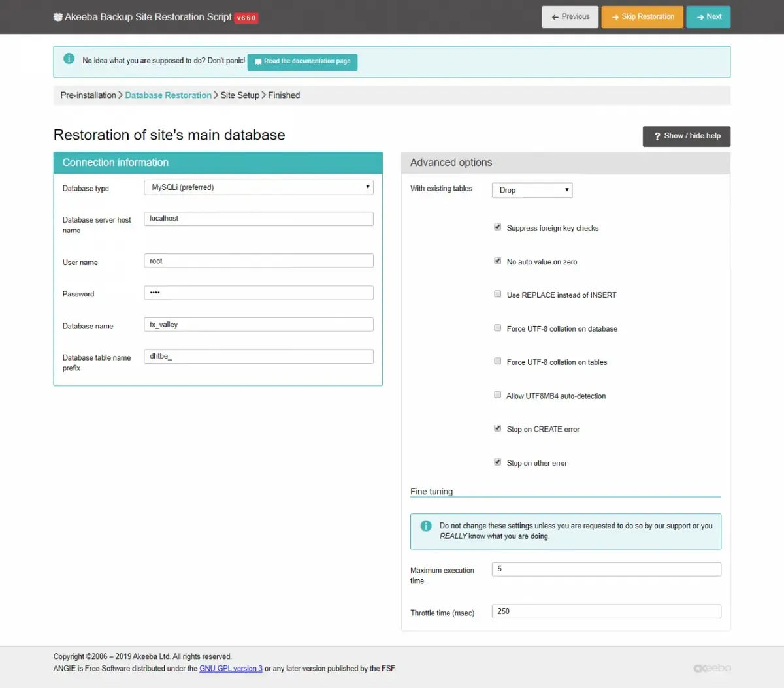Image resolution: width=784 pixels, height=689 pixels.
Task: Check Force UTF-8 collation on tables
Action: coord(498,361)
